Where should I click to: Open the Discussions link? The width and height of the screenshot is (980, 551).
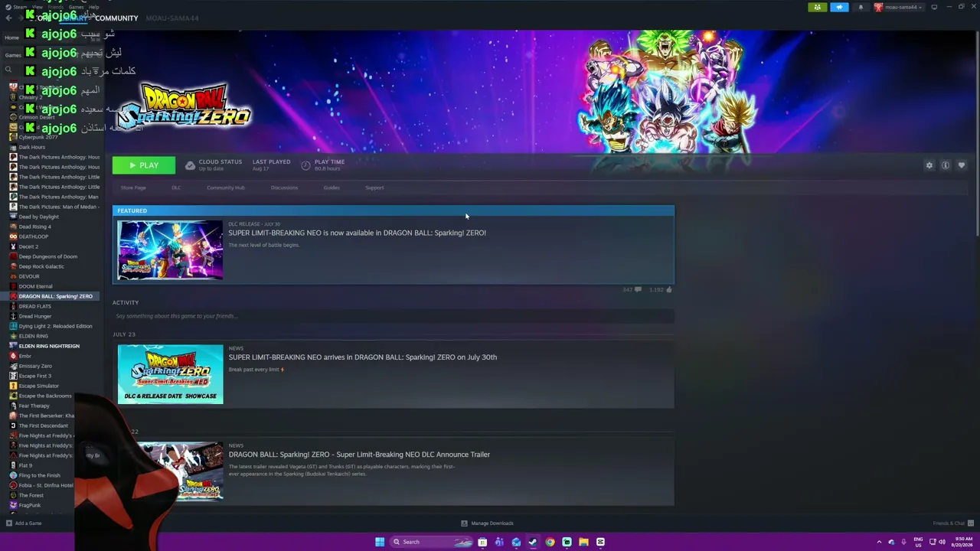pos(284,187)
